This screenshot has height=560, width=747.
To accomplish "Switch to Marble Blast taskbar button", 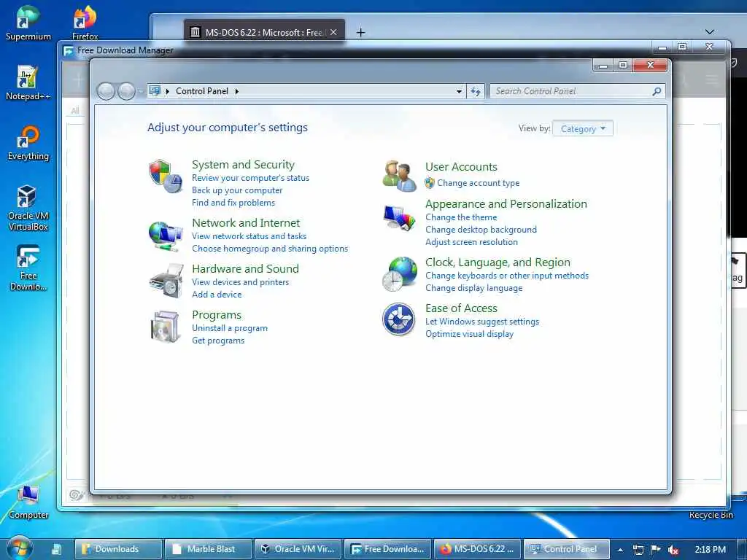I will pyautogui.click(x=208, y=549).
